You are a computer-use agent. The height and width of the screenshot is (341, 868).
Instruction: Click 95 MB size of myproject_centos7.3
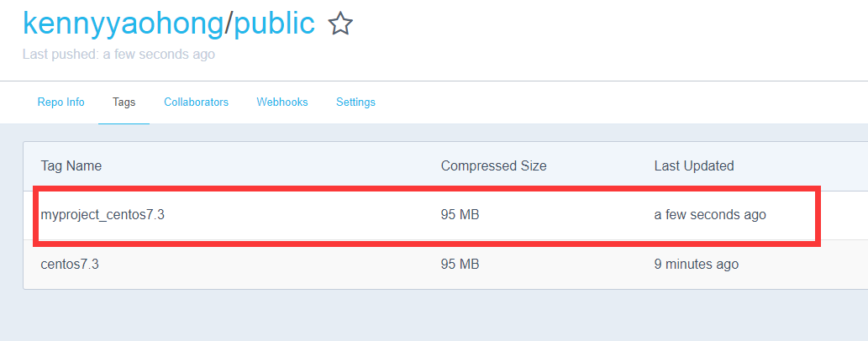pyautogui.click(x=460, y=215)
